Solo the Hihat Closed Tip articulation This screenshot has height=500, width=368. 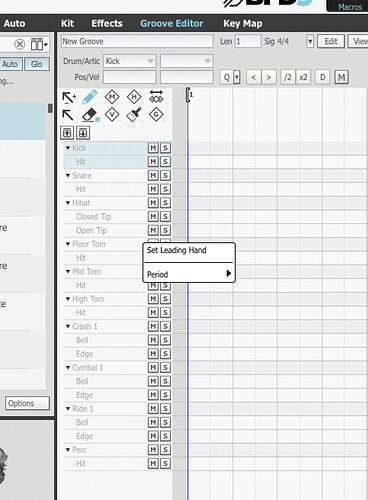click(x=165, y=216)
